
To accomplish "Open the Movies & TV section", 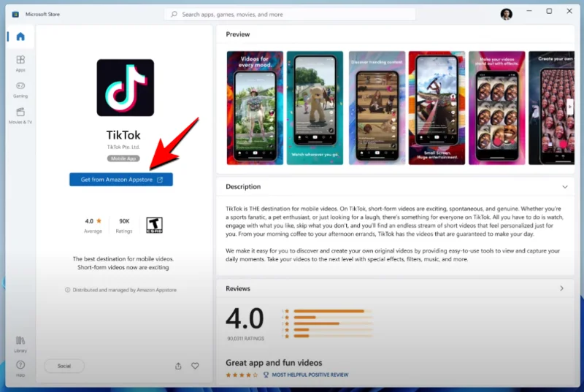I will pos(20,116).
